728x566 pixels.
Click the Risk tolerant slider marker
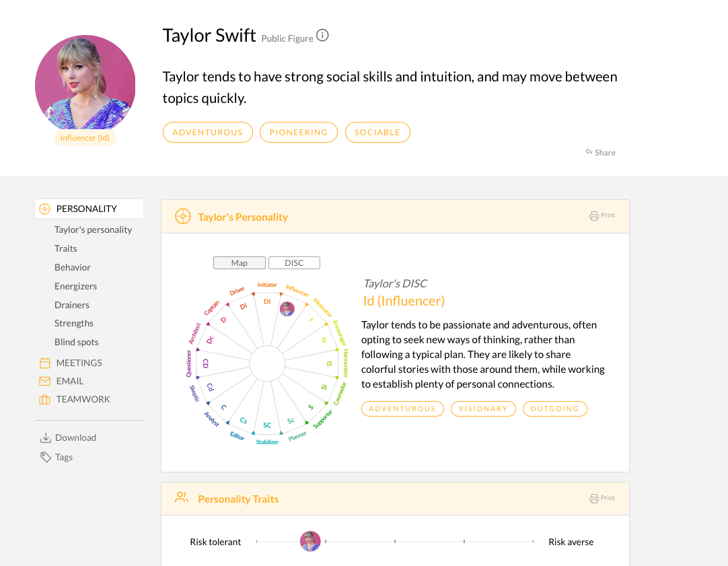click(x=310, y=541)
